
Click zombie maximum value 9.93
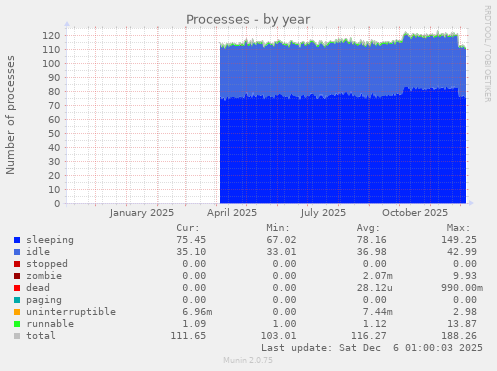pyautogui.click(x=465, y=276)
